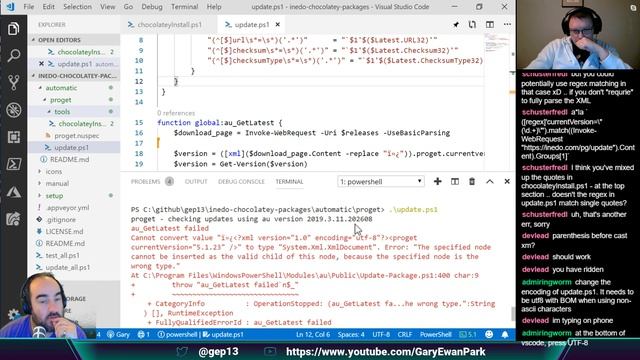This screenshot has height=360, width=640.
Task: Open notifications bell in status bar
Action: pos(505,334)
